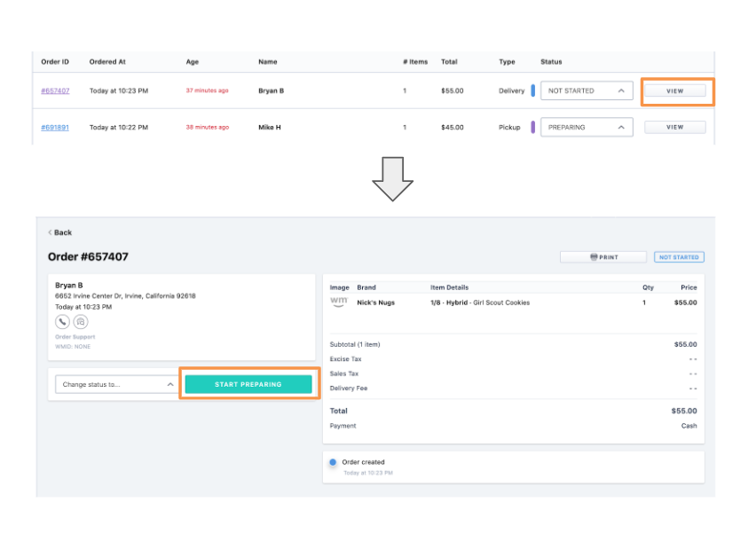The height and width of the screenshot is (534, 756).
Task: Click the NOT STARTED status badge near PRINT
Action: 678,256
